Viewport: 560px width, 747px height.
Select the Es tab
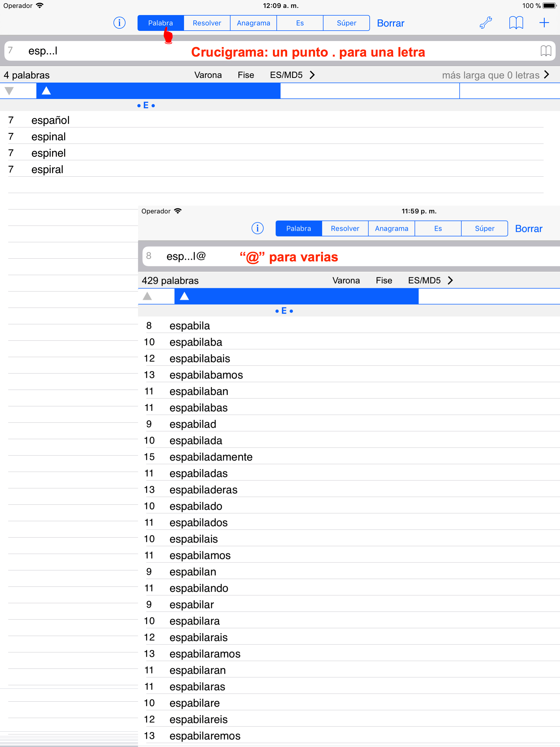pos(300,23)
